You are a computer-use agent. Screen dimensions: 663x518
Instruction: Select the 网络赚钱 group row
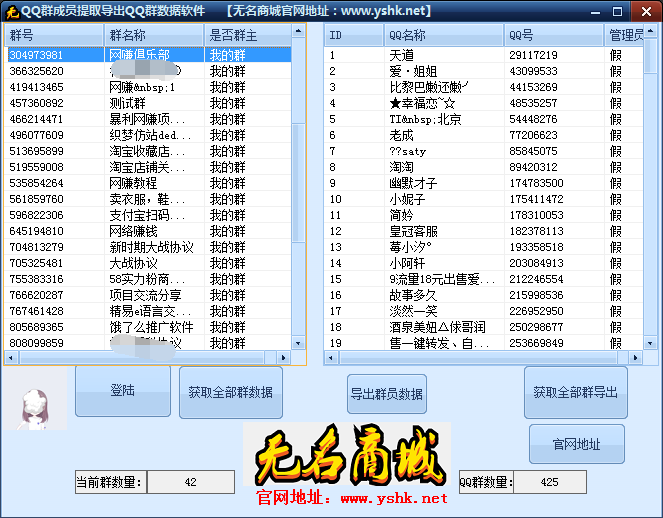pyautogui.click(x=148, y=231)
